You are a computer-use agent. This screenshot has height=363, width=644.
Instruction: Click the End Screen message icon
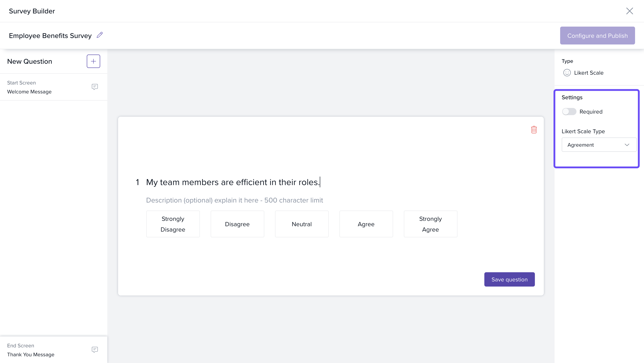pyautogui.click(x=95, y=350)
